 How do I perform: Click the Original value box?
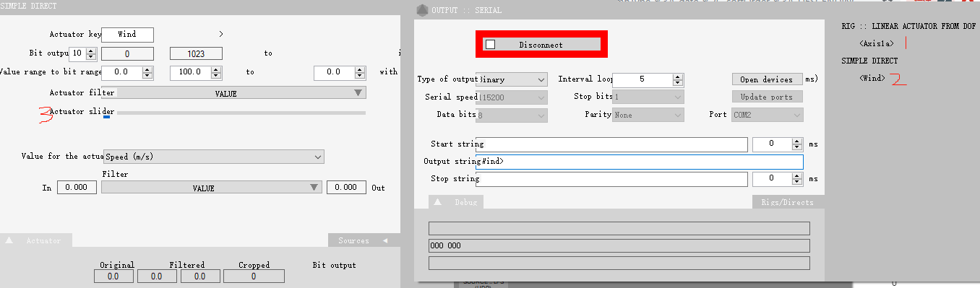[x=113, y=276]
